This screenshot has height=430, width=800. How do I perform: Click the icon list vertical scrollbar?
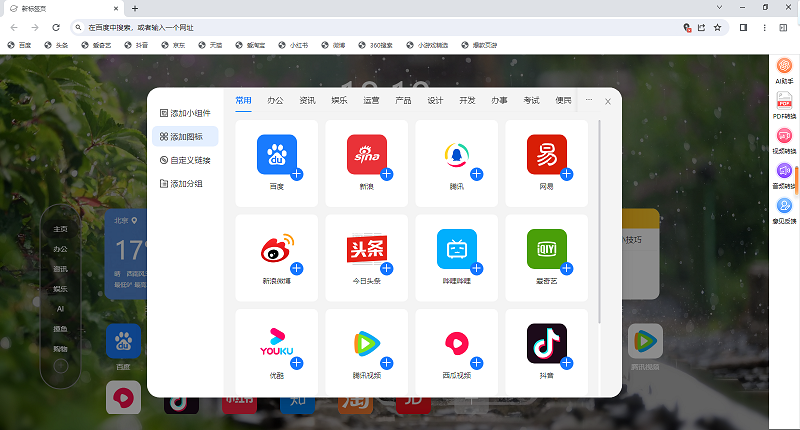[x=600, y=220]
